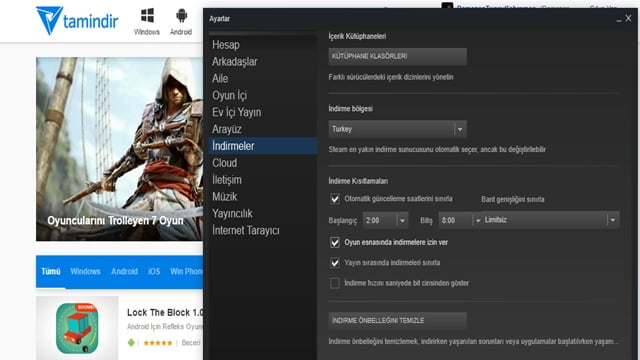Click the Lock The Block app icon

[x=77, y=328]
